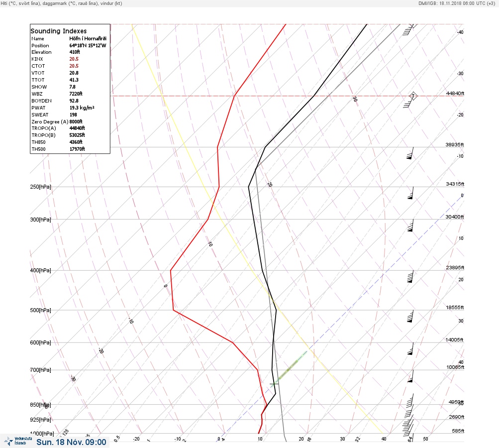Click the Zero Degree (A) 8000ft row
499x448 pixels.
[57, 121]
